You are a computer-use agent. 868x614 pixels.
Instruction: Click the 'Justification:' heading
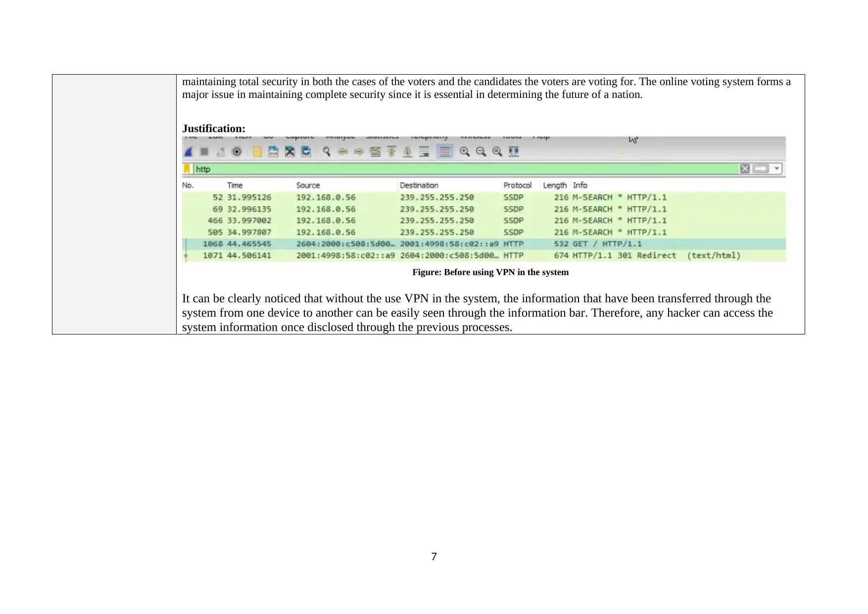[214, 129]
